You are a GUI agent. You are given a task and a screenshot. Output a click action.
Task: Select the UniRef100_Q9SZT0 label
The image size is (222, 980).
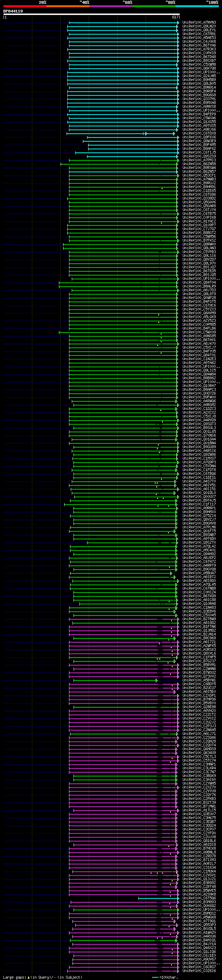click(x=199, y=543)
